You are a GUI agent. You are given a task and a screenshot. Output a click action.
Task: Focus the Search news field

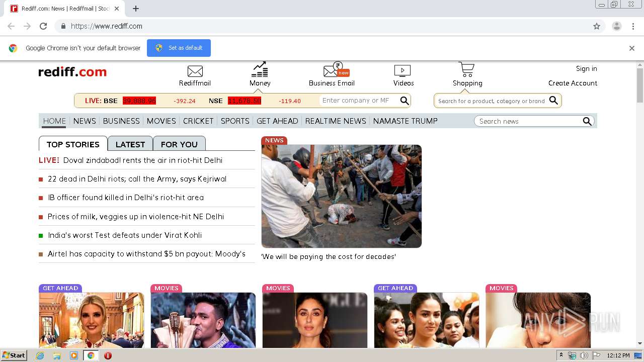click(528, 121)
